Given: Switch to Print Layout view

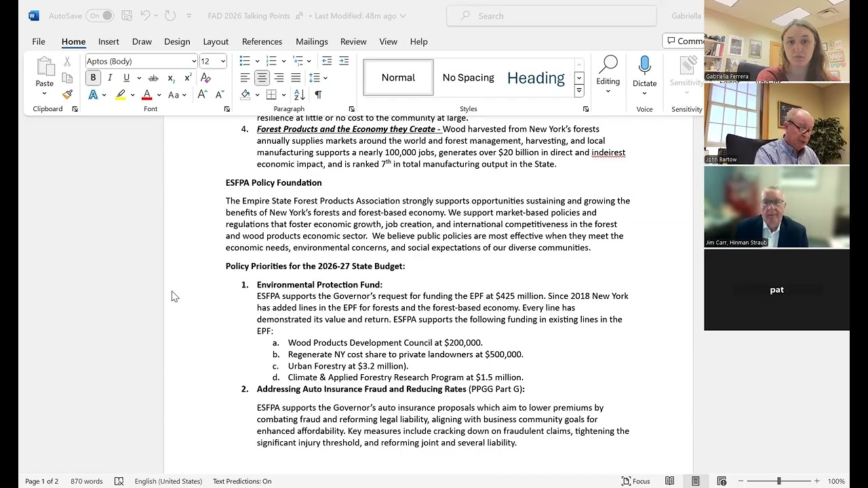Looking at the screenshot, I should point(695,481).
